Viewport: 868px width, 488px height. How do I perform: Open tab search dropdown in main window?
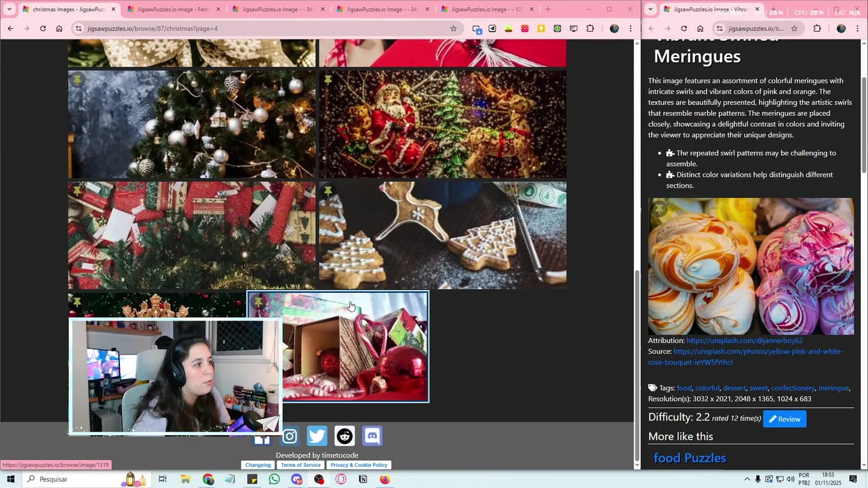[9, 9]
